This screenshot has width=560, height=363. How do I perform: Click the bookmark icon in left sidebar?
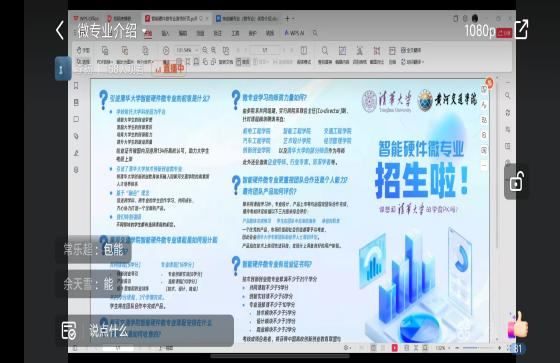pos(76,86)
